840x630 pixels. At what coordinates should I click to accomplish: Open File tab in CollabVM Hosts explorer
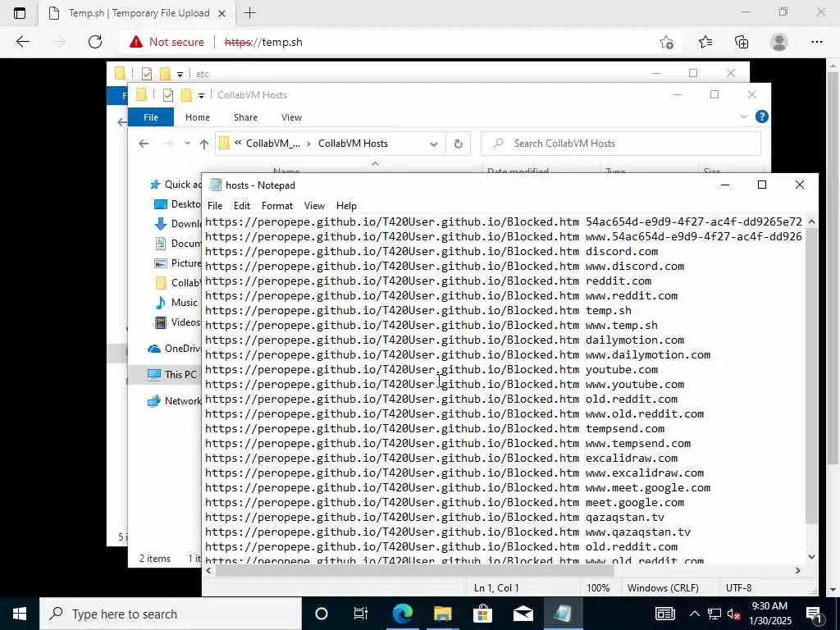[151, 116]
